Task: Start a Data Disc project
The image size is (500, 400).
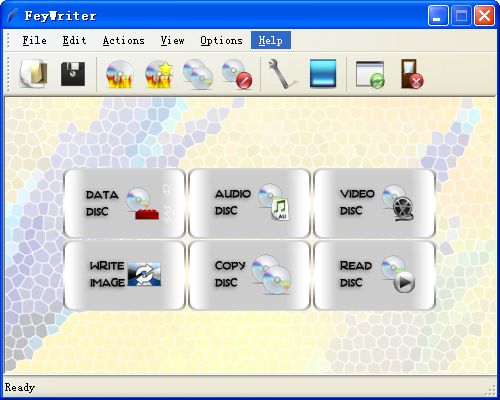Action: click(124, 203)
